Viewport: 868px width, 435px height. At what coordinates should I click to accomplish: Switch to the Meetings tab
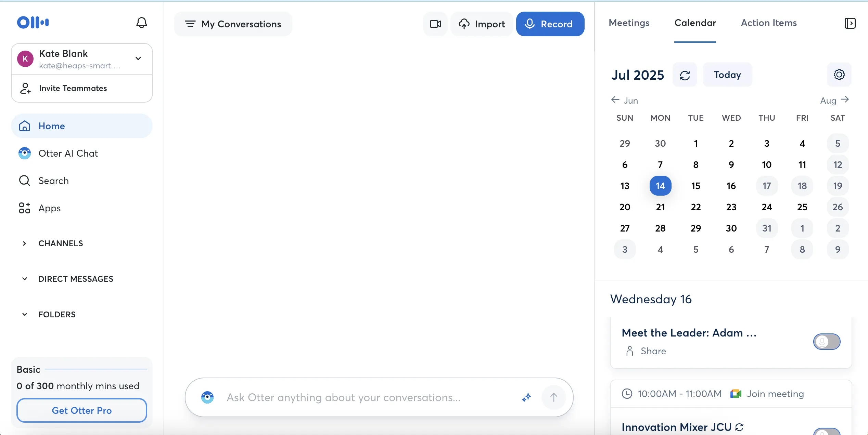(x=629, y=23)
